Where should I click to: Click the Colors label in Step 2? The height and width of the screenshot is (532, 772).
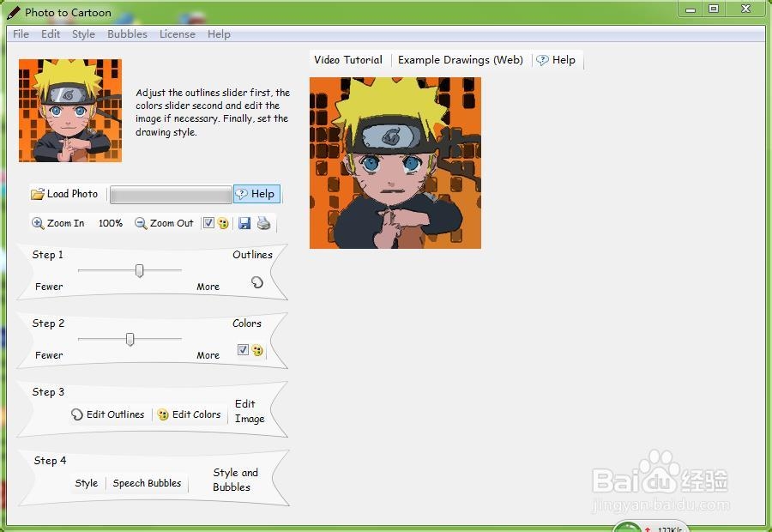(247, 323)
